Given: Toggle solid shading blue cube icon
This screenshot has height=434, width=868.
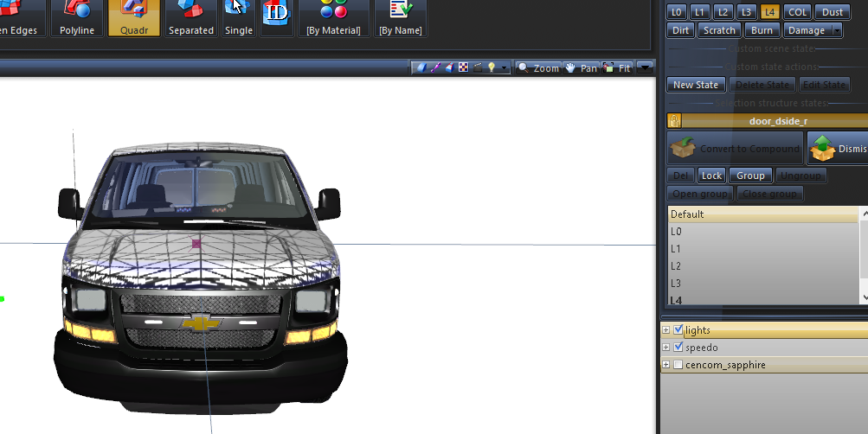Looking at the screenshot, I should 421,67.
